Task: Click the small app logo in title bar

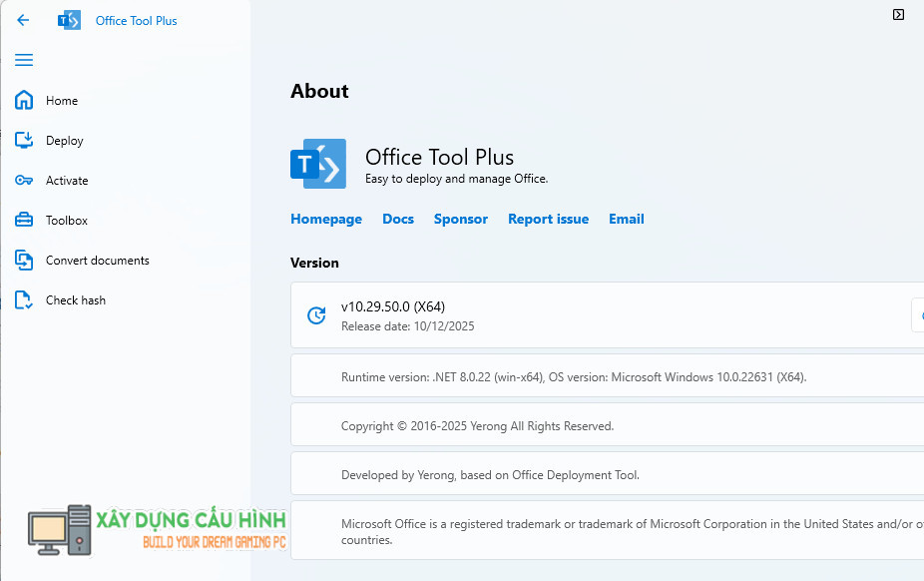Action: pos(69,20)
